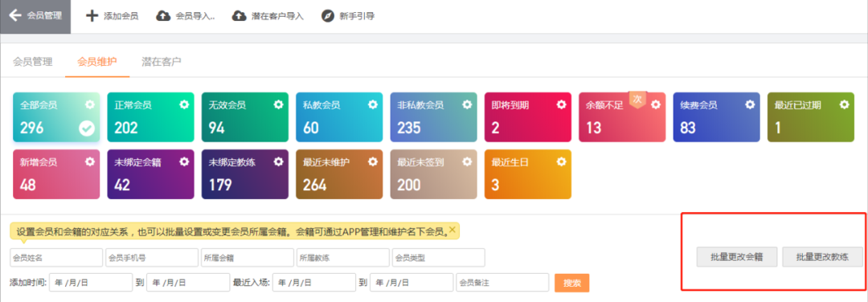This screenshot has width=868, height=302.
Task: Select the 全部会员 card with checkmark
Action: [56, 117]
